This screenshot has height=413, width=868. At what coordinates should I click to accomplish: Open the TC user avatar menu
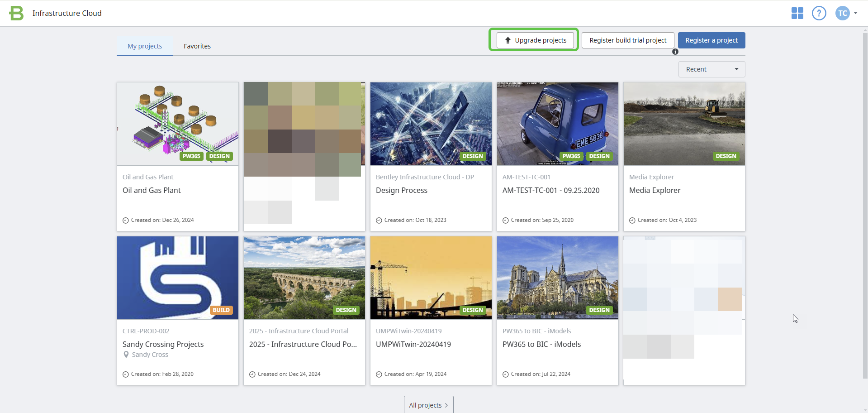pyautogui.click(x=843, y=13)
